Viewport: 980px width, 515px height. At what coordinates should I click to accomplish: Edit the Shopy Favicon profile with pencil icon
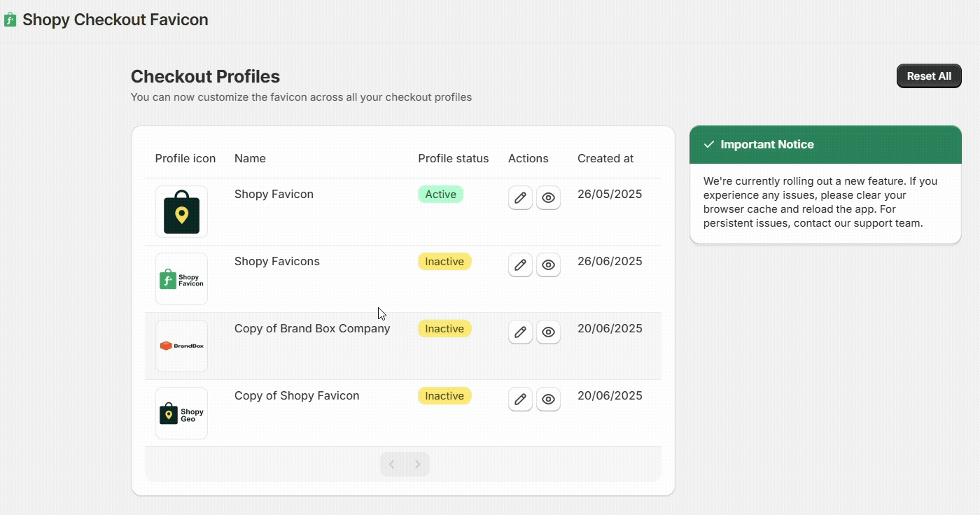point(520,198)
